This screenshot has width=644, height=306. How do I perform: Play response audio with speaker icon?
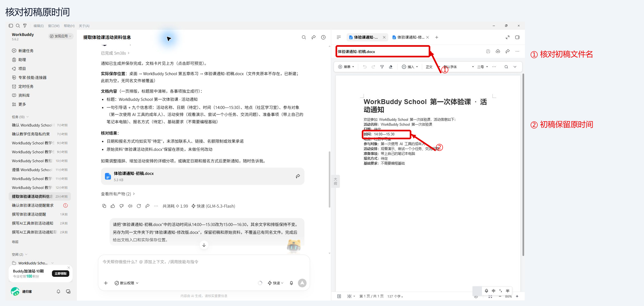[x=130, y=206]
